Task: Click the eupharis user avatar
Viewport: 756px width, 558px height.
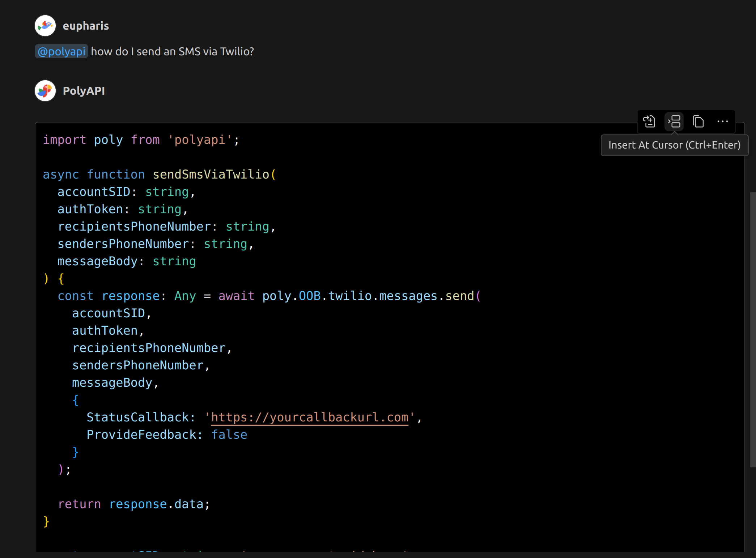Action: (45, 26)
